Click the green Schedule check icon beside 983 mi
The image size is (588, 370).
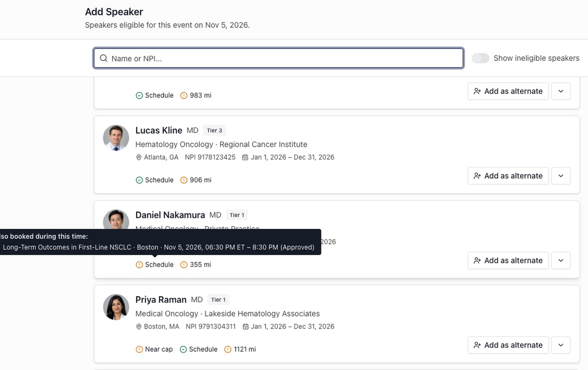pos(139,96)
